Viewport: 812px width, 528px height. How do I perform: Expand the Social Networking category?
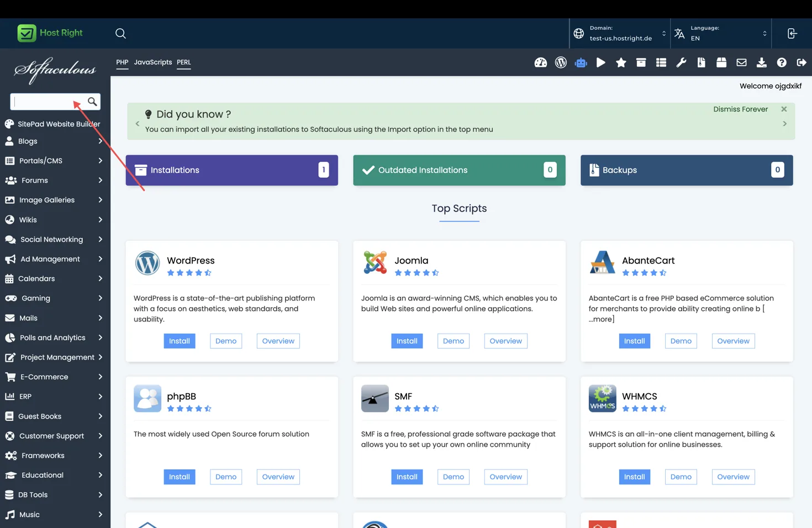pos(54,239)
